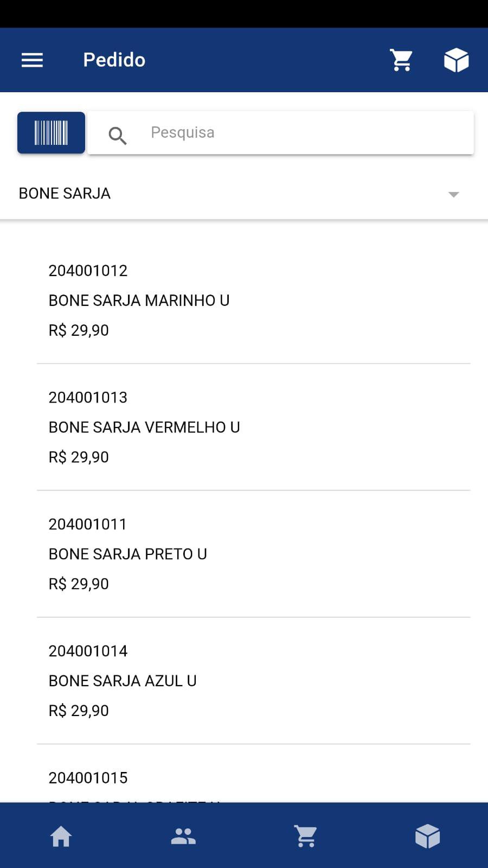488x868 pixels.
Task: Select BONE SARJA VERMELHO U product
Action: pos(254,427)
